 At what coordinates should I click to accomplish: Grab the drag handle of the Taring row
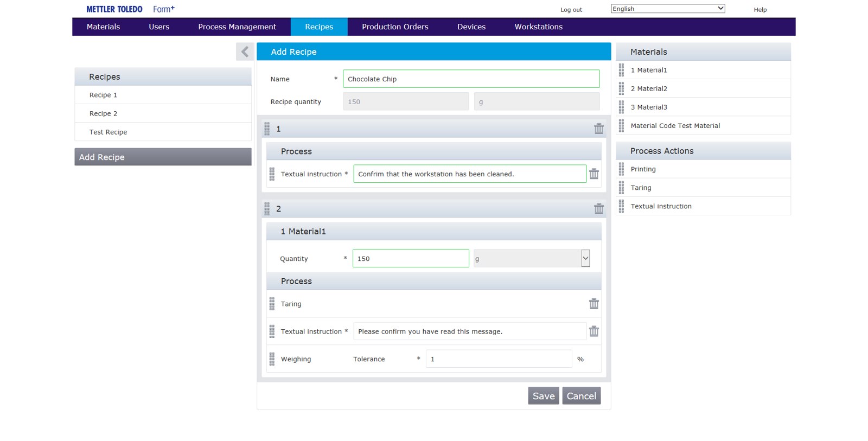(x=272, y=304)
